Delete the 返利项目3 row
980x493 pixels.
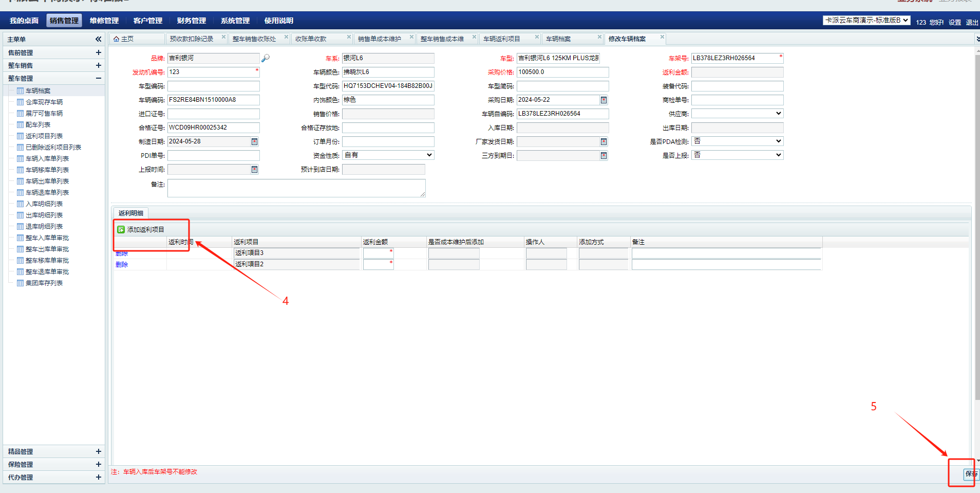point(122,253)
